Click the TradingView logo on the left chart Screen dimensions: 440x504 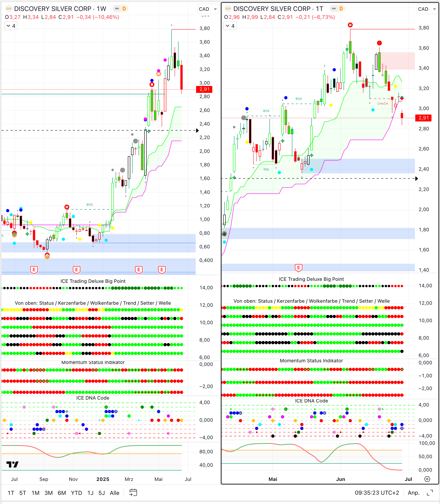(13, 464)
